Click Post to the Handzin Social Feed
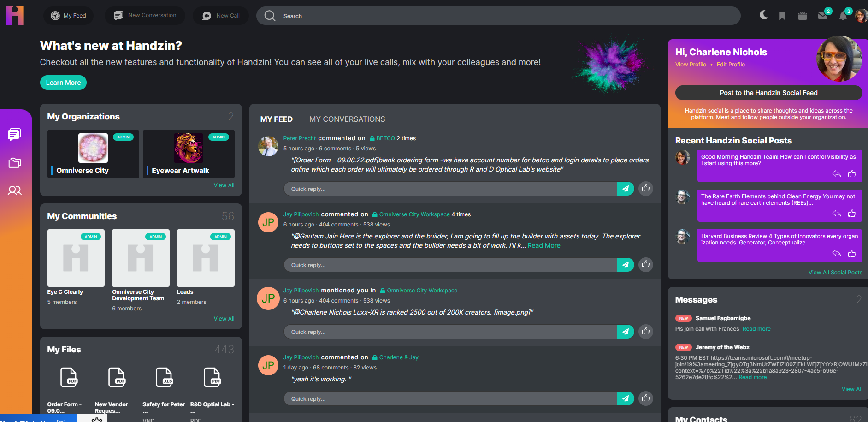This screenshot has width=868, height=422. coord(768,93)
